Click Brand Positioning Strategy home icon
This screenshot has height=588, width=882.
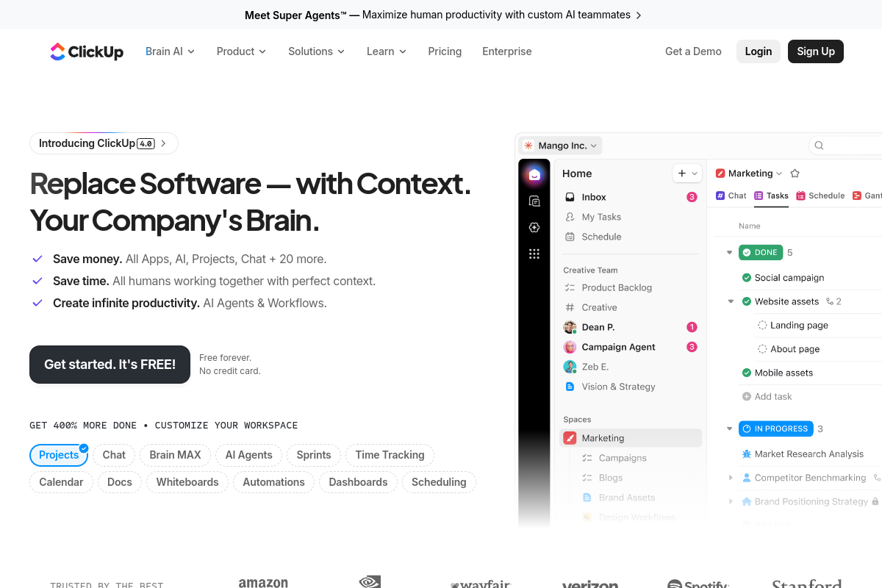coord(747,501)
